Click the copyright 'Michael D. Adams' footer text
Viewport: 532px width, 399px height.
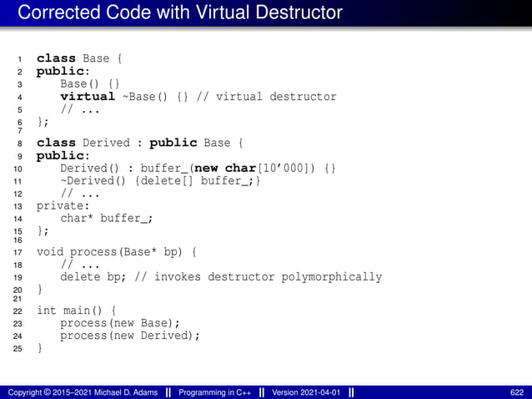point(83,392)
